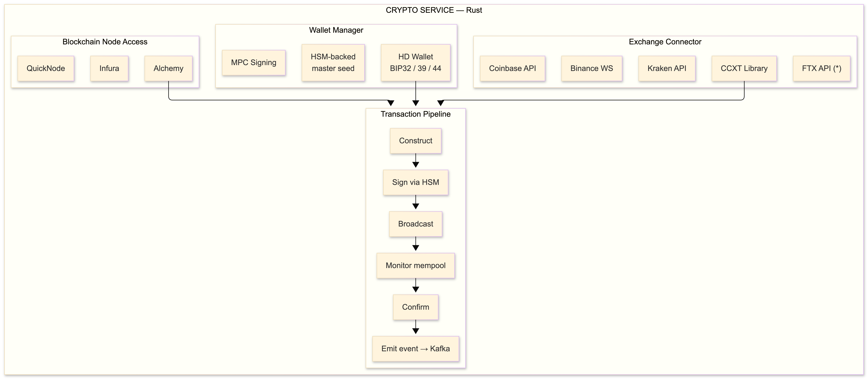This screenshot has width=868, height=379.
Task: Click the Monitor mempool step
Action: (x=415, y=265)
